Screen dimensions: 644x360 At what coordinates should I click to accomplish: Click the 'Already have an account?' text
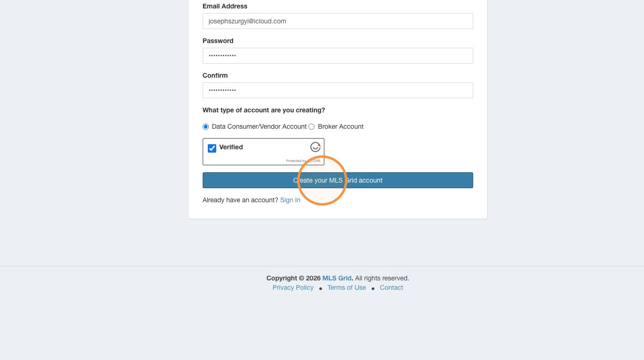[241, 200]
